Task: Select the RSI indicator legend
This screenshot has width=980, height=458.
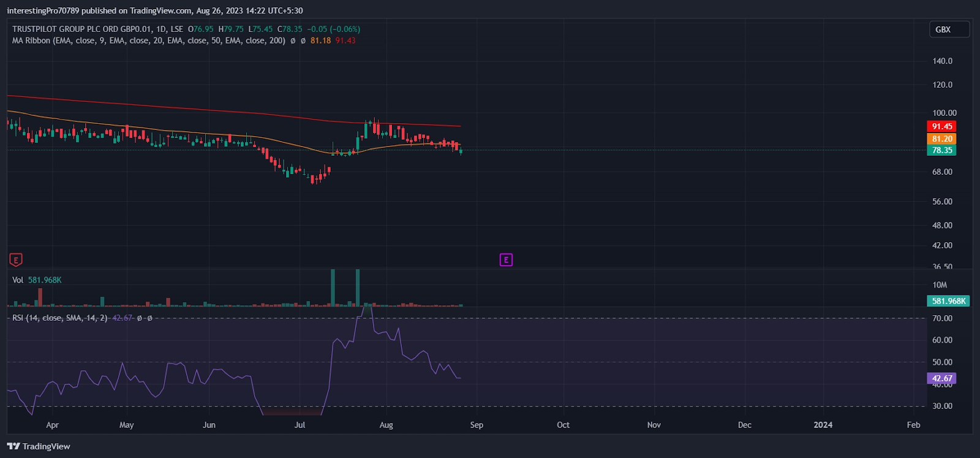Action: (x=60, y=318)
